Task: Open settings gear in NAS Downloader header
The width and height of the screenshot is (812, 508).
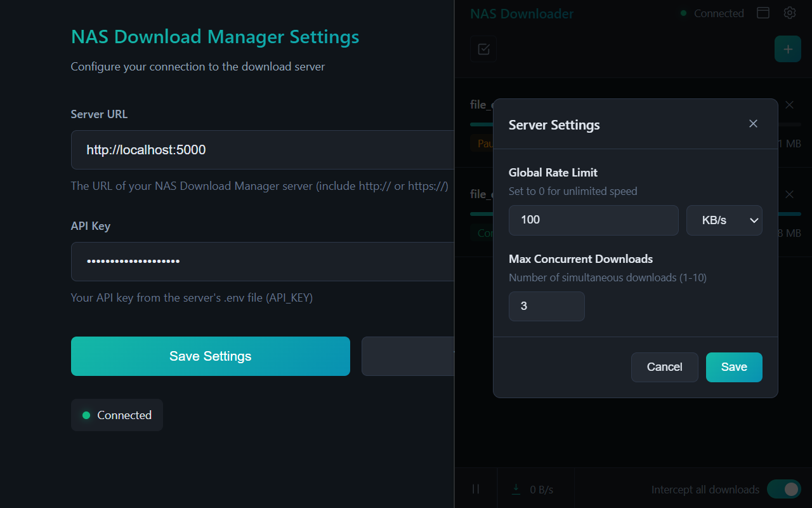Action: (790, 13)
